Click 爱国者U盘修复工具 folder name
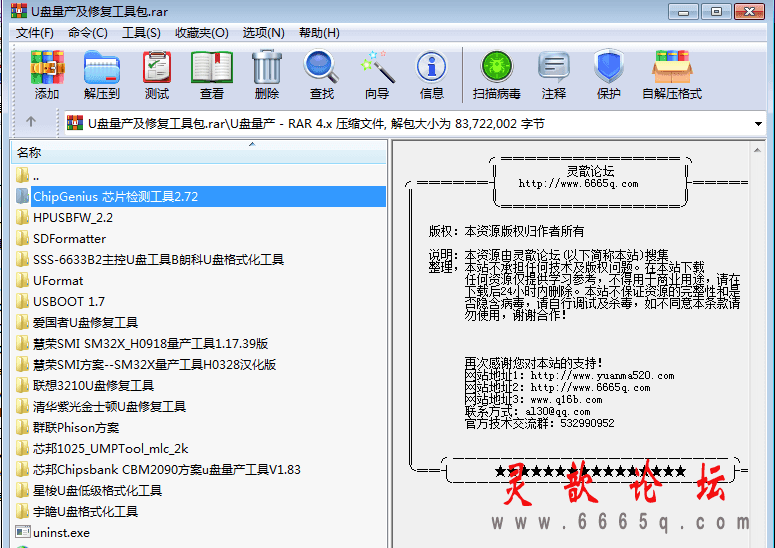Viewport: 775px width, 548px height. click(85, 323)
